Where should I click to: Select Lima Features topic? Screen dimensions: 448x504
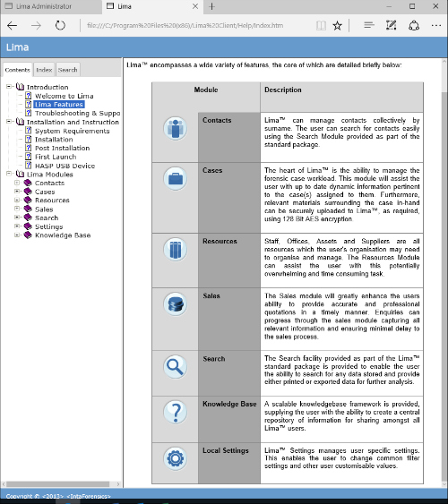pos(59,105)
